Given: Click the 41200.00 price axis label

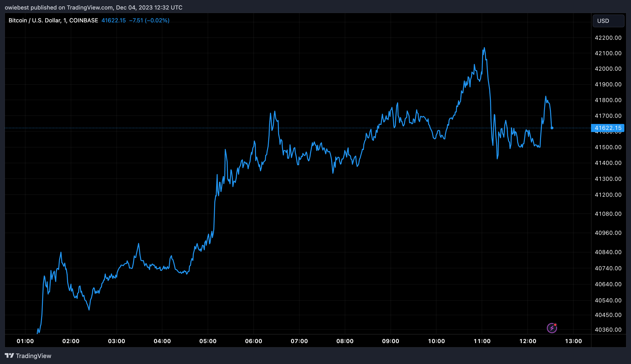Looking at the screenshot, I should (x=608, y=195).
